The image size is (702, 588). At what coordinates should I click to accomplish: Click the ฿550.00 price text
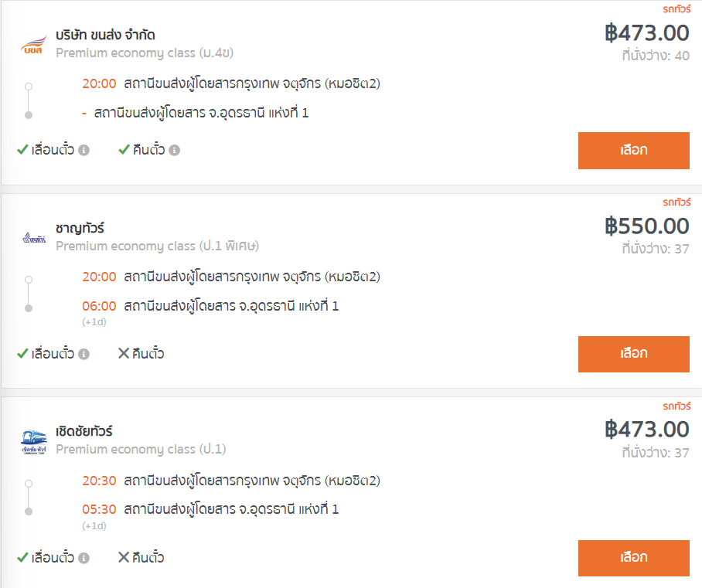(x=647, y=226)
